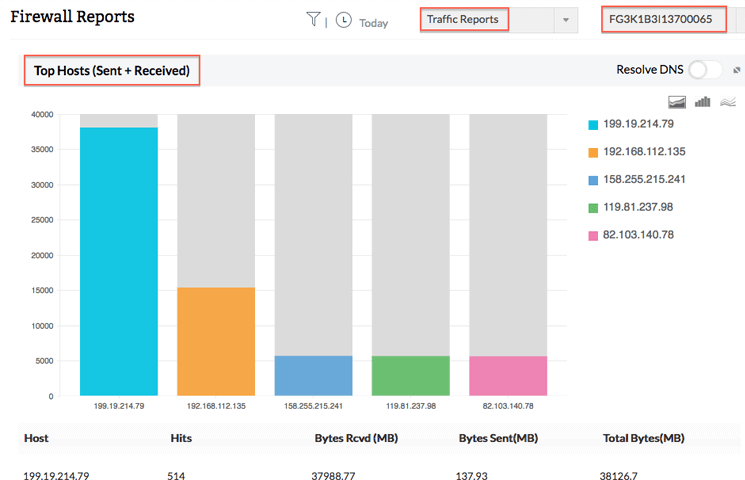The width and height of the screenshot is (745, 480).
Task: Click orange legend swatch for 192.168.112.135
Action: (593, 153)
